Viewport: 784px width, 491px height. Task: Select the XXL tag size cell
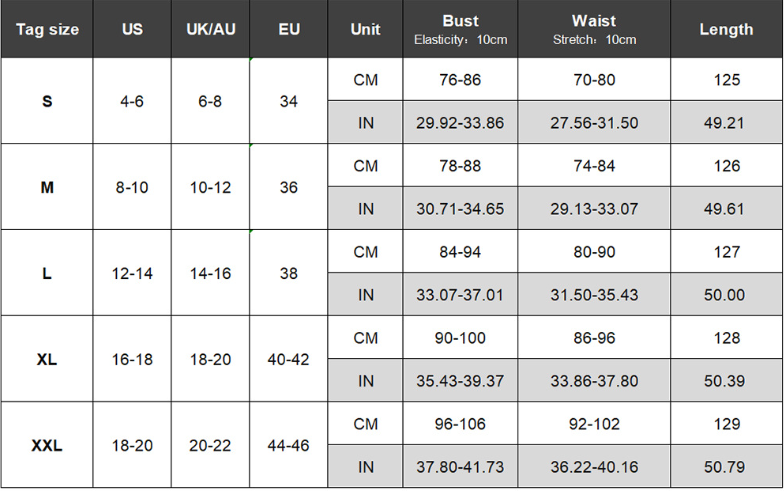(47, 445)
